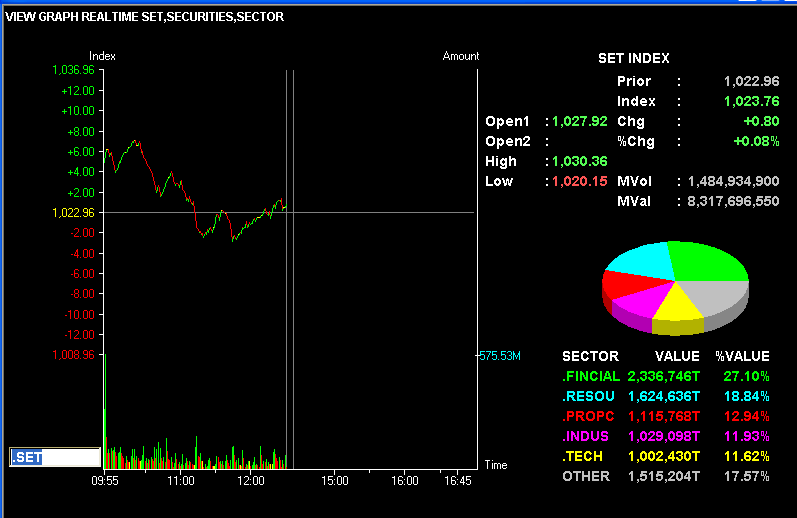This screenshot has width=797, height=518.
Task: Click the High value 1,030.36
Action: pyautogui.click(x=579, y=162)
